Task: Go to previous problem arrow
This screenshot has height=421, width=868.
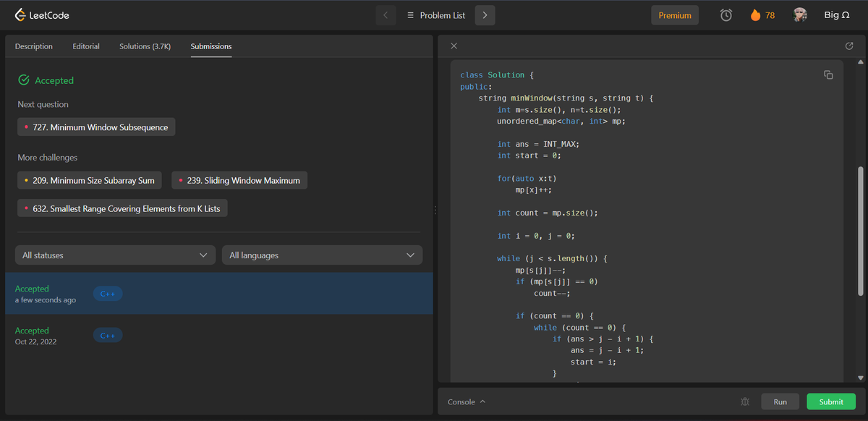Action: [386, 15]
